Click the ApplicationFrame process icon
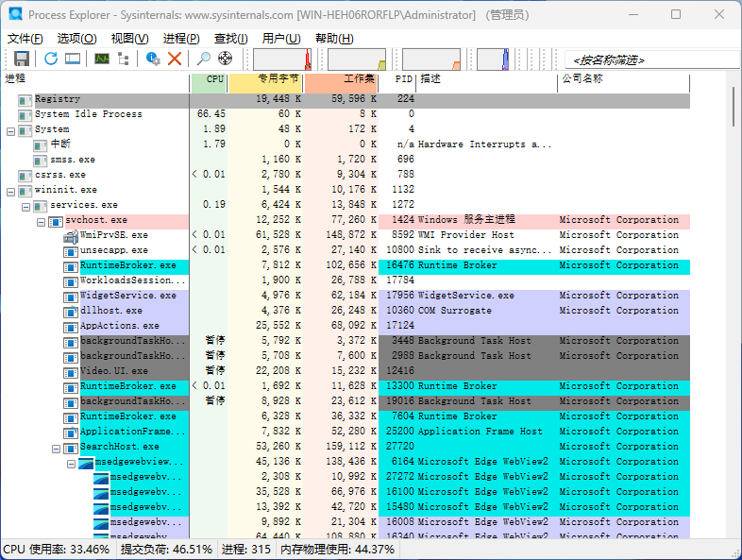 (x=71, y=433)
